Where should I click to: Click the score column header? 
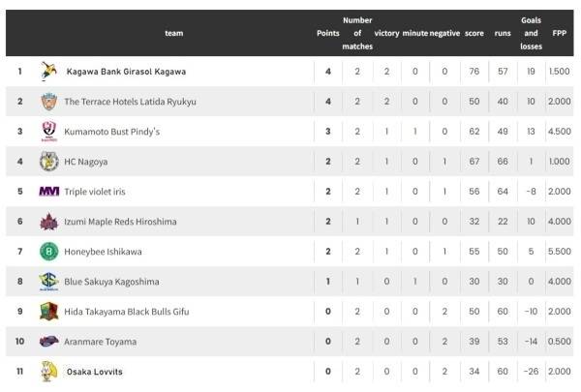pos(474,33)
